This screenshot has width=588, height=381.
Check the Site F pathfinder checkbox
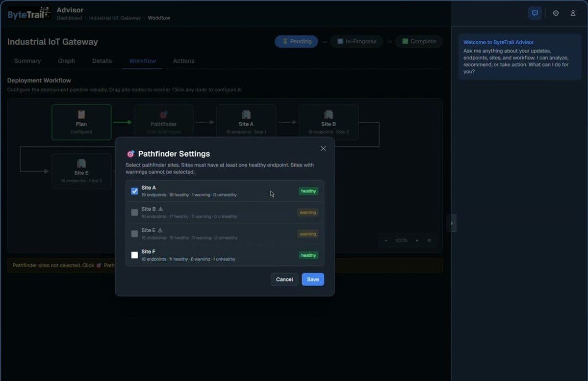(x=134, y=255)
